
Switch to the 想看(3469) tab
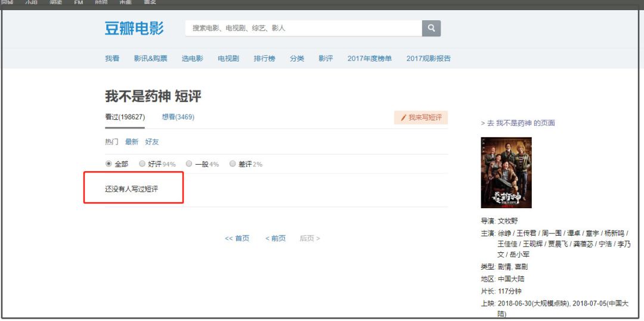pyautogui.click(x=178, y=117)
